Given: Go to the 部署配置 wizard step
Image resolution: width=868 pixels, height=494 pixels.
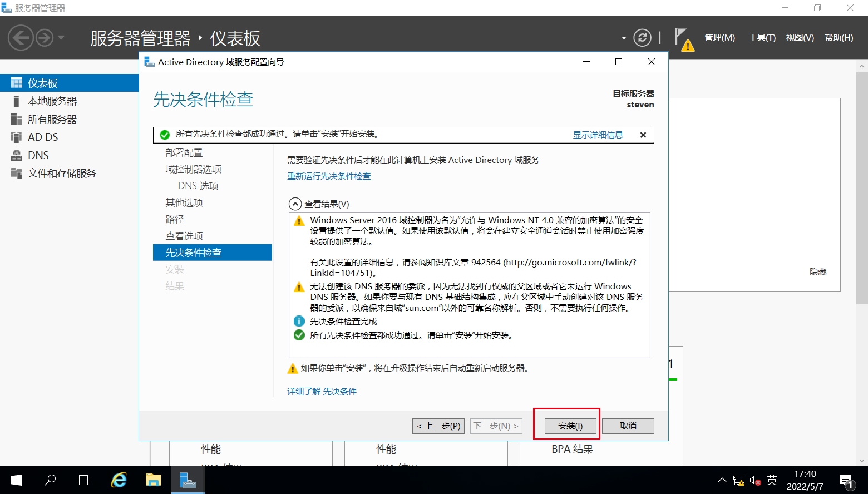Looking at the screenshot, I should pos(184,152).
